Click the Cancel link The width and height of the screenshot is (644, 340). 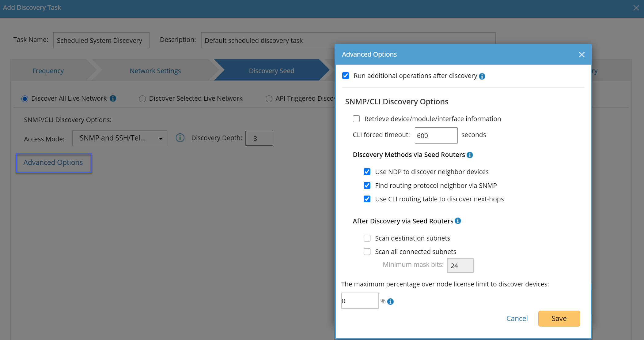click(x=517, y=318)
